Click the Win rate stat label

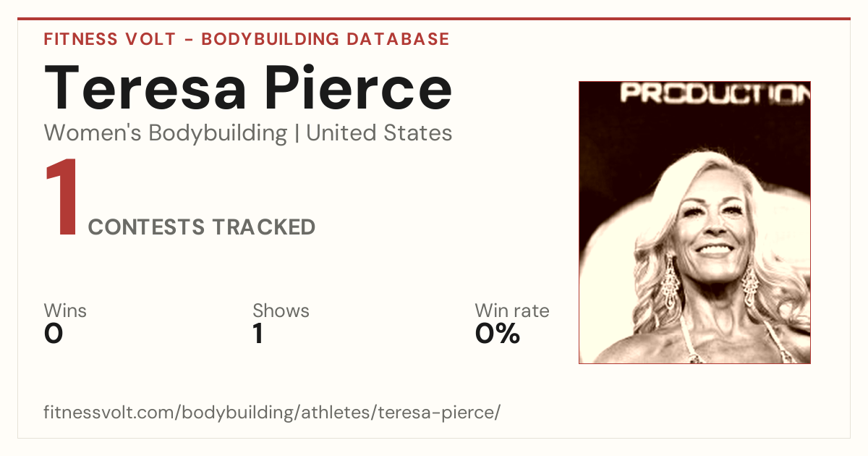tap(511, 311)
